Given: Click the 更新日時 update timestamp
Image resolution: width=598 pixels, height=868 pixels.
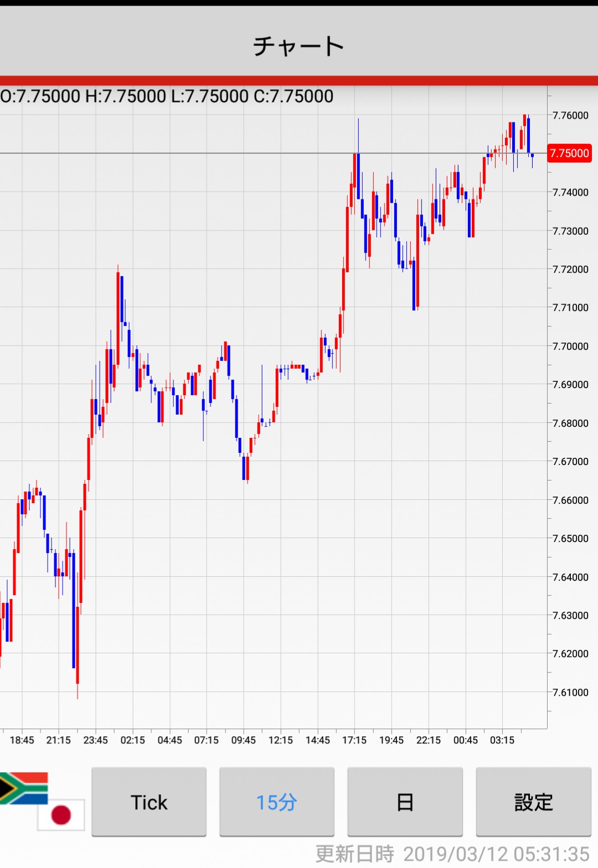Looking at the screenshot, I should click(452, 854).
